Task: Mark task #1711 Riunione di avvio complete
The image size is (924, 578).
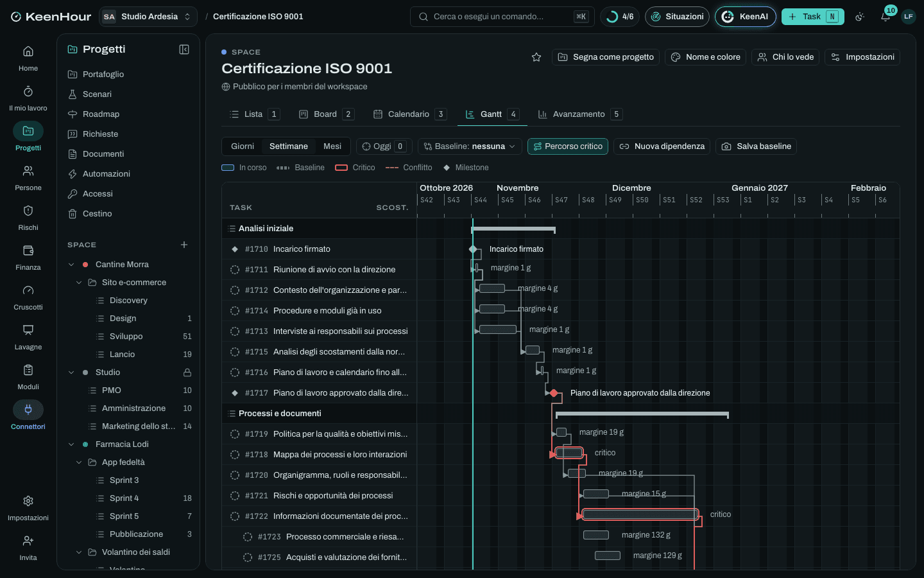Action: [235, 270]
